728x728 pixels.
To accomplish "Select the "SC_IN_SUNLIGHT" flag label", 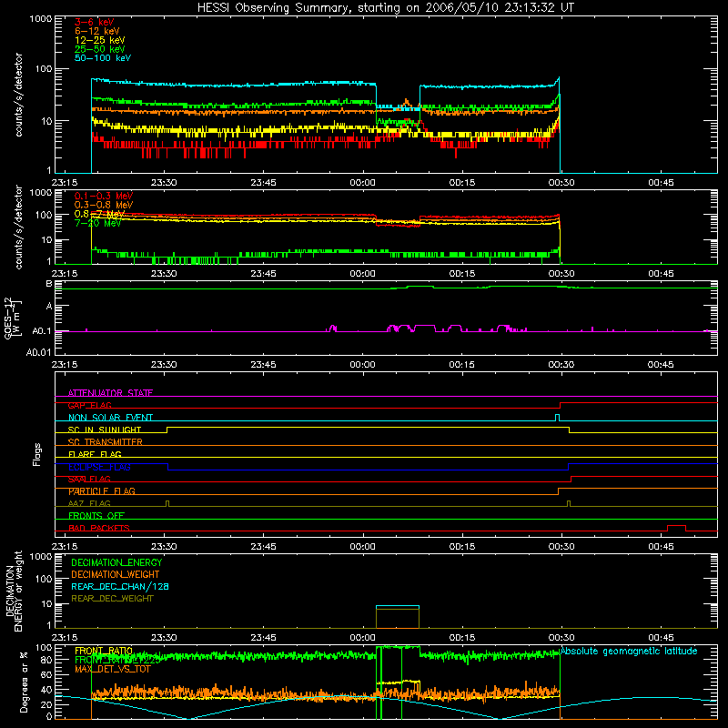I will coord(105,430).
